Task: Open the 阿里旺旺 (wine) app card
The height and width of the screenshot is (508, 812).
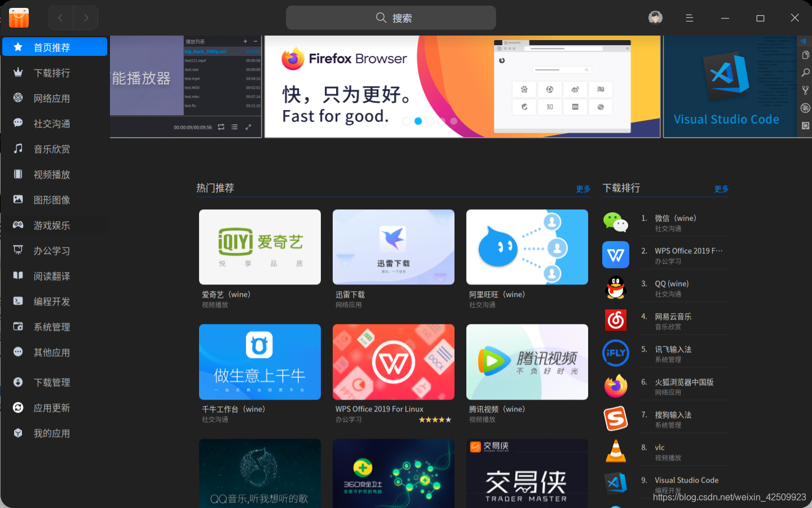Action: (x=527, y=247)
